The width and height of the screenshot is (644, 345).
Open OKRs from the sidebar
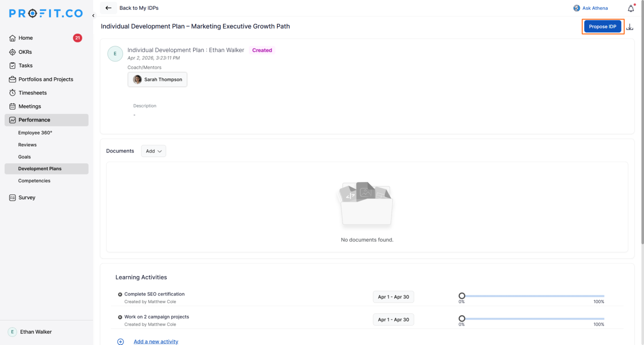(25, 52)
